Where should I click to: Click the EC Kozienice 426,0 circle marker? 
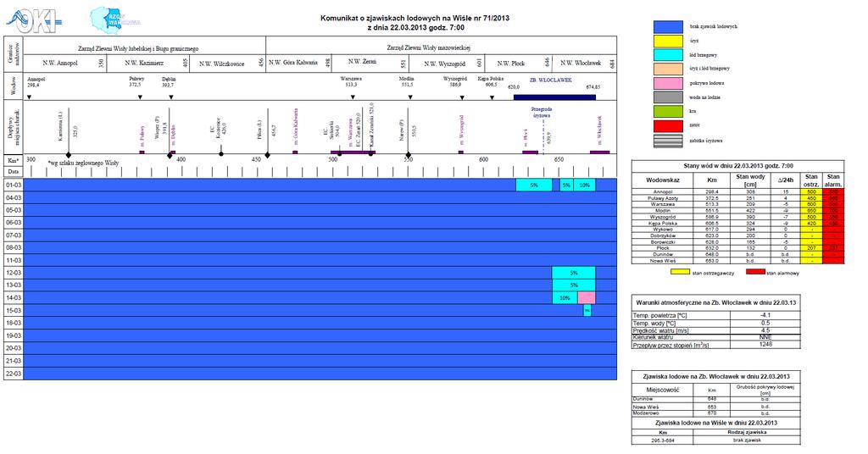tap(221, 153)
